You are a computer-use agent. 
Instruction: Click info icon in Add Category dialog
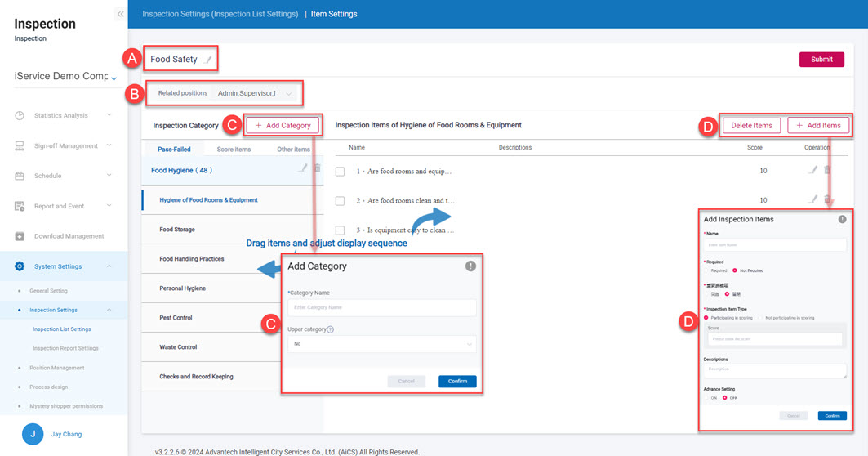470,266
